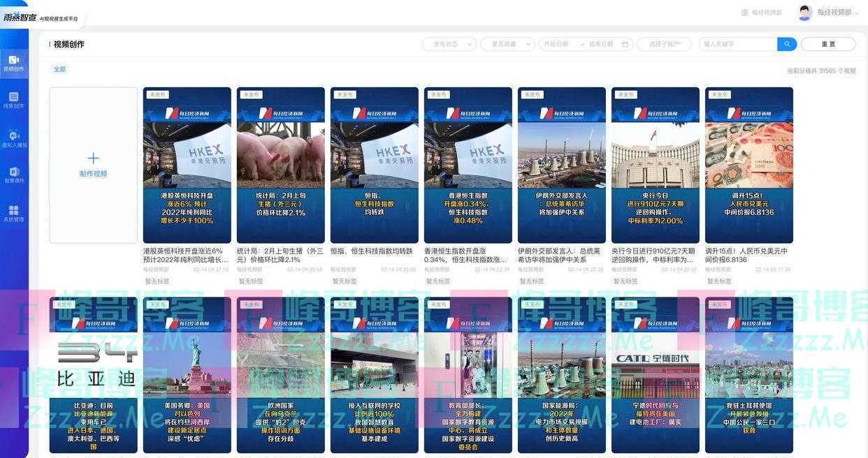Screen dimensions: 868x458
Task: Open 虚拟人播报 in the left sidebar
Action: pyautogui.click(x=13, y=139)
